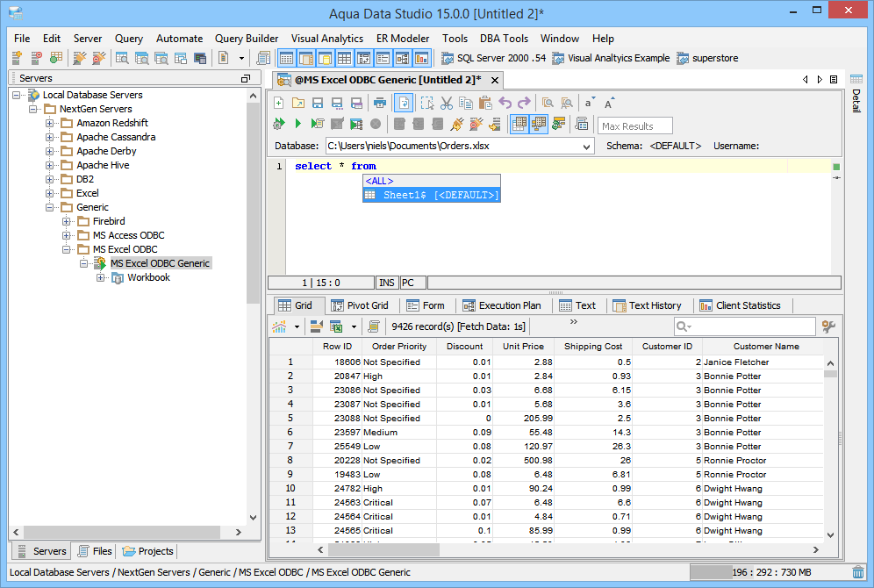
Task: Click the SQL Server 2000 .54 shortcut
Action: [494, 58]
